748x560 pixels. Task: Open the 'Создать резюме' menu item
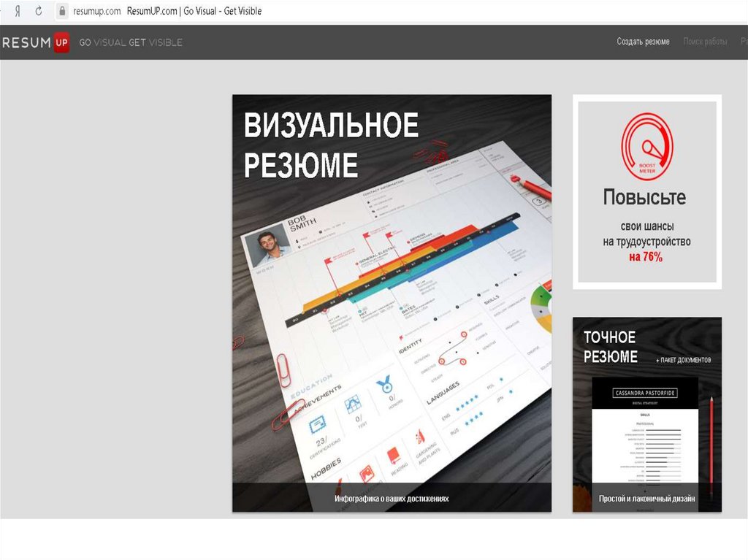(643, 42)
